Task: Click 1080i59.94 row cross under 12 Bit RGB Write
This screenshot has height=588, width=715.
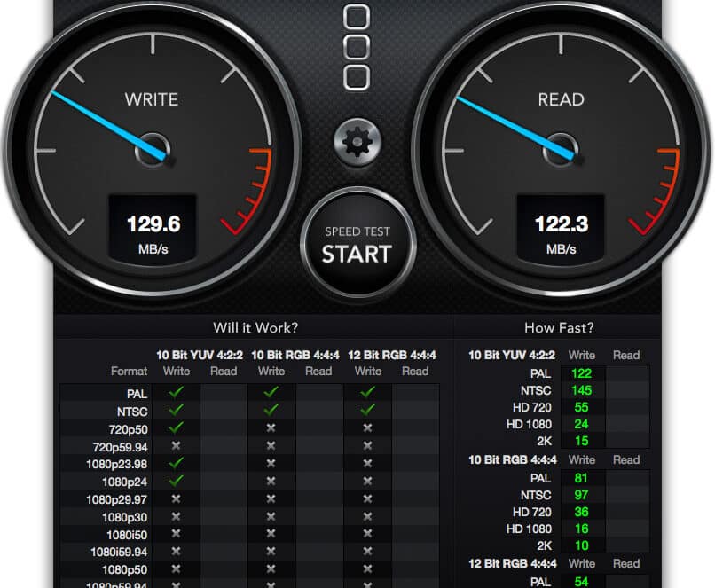Action: click(x=367, y=551)
